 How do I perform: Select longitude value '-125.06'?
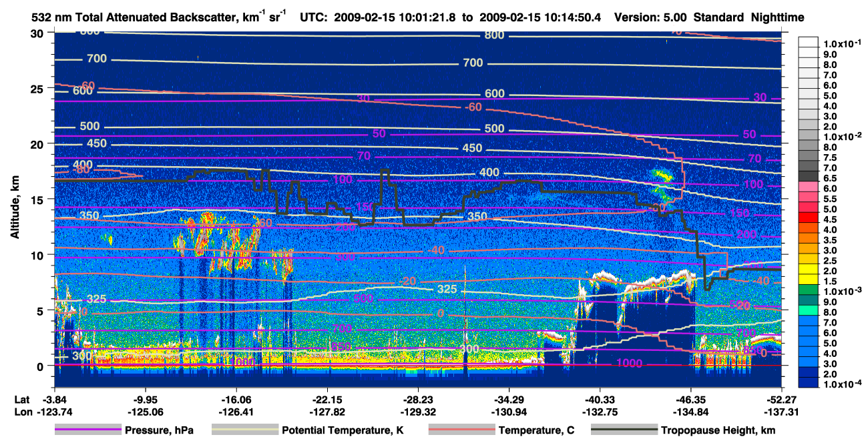pos(144,412)
